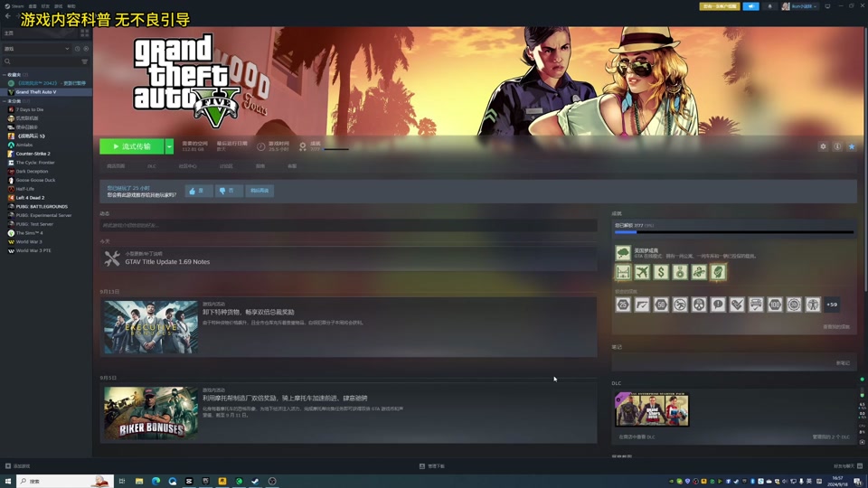Switch to Big Picture mode icon
The height and width of the screenshot is (488, 868).
tap(827, 6)
